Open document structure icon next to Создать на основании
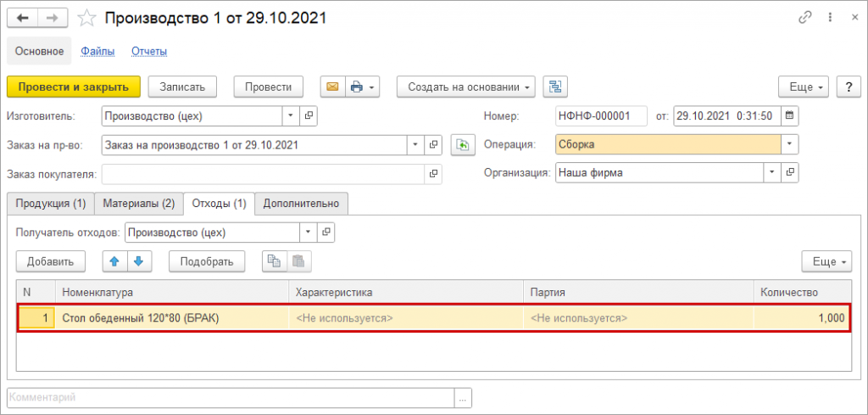This screenshot has width=868, height=415. (555, 87)
